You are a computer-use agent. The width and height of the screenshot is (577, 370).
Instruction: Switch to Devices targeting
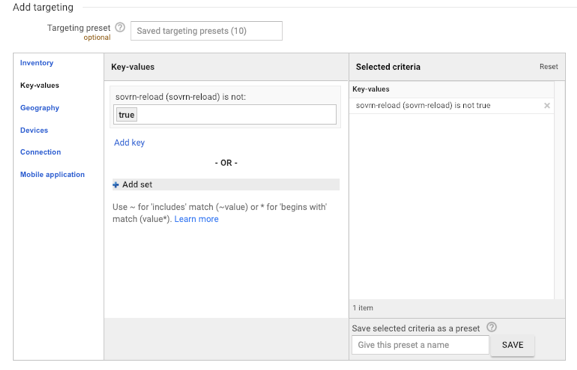pos(34,130)
